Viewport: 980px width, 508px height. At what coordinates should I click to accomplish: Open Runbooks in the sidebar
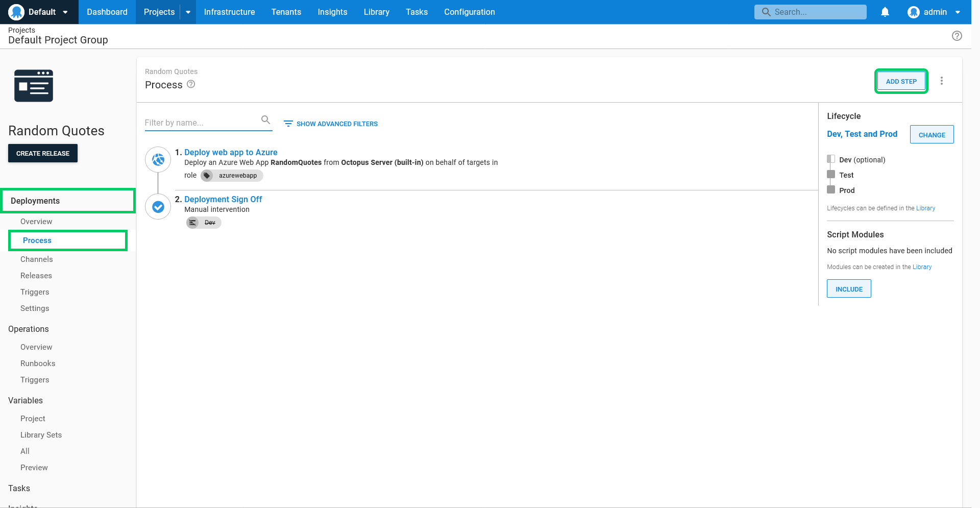click(38, 364)
